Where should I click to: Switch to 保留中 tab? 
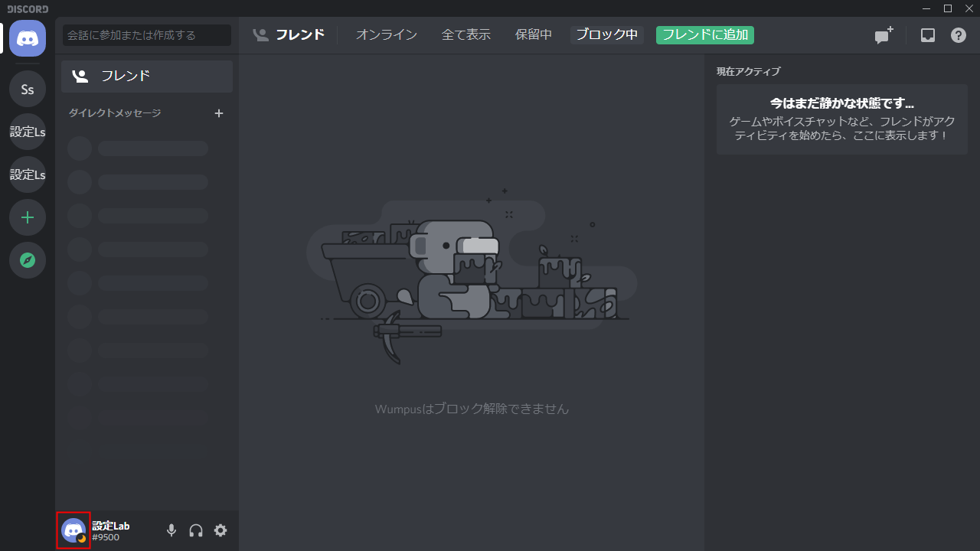[x=534, y=35]
